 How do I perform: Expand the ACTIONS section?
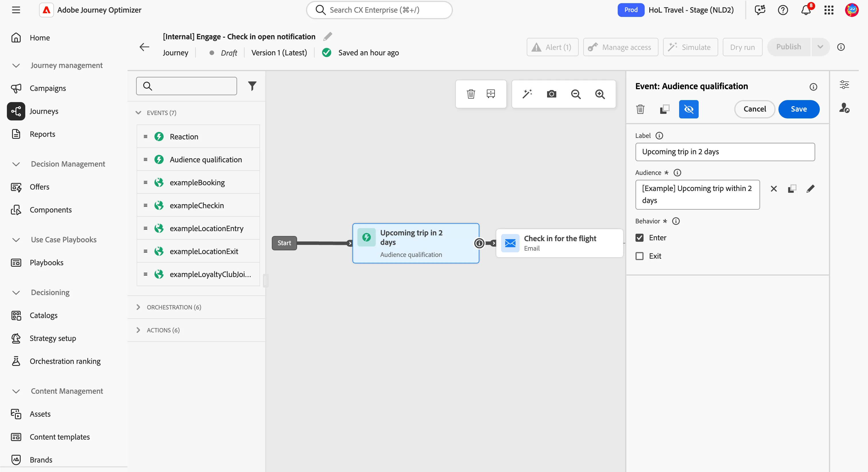138,330
